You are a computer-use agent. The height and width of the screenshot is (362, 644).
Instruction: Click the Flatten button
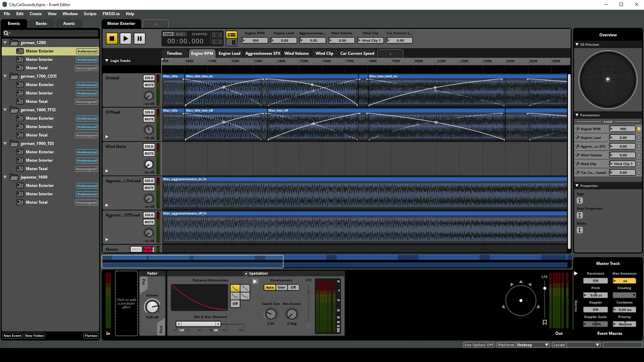pos(91,336)
